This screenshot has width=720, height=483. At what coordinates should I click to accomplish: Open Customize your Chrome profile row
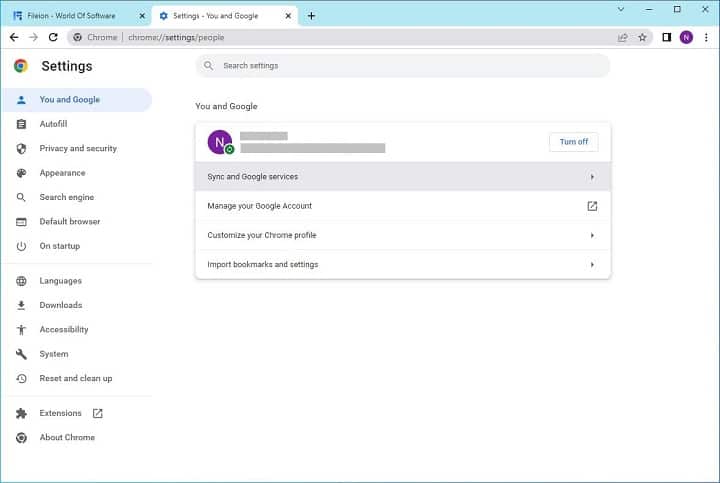(x=403, y=236)
